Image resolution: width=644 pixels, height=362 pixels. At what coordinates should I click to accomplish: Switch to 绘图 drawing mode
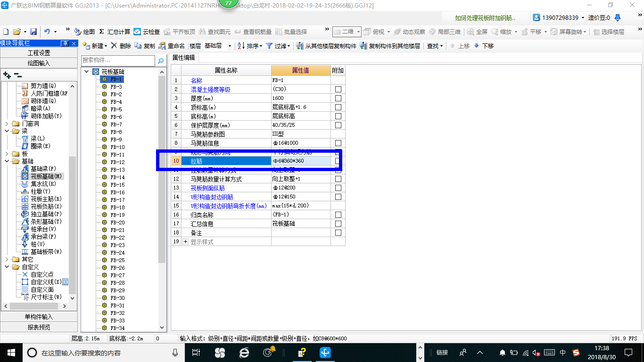click(x=84, y=32)
